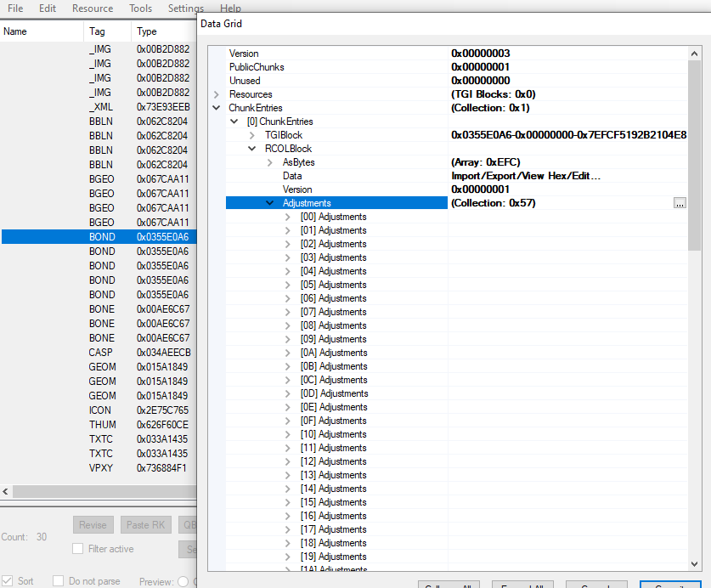Enable the Filter active checkbox
The image size is (711, 588).
click(77, 549)
